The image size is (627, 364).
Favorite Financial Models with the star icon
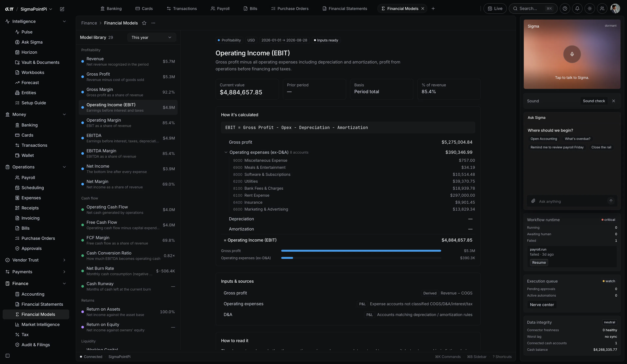point(144,23)
